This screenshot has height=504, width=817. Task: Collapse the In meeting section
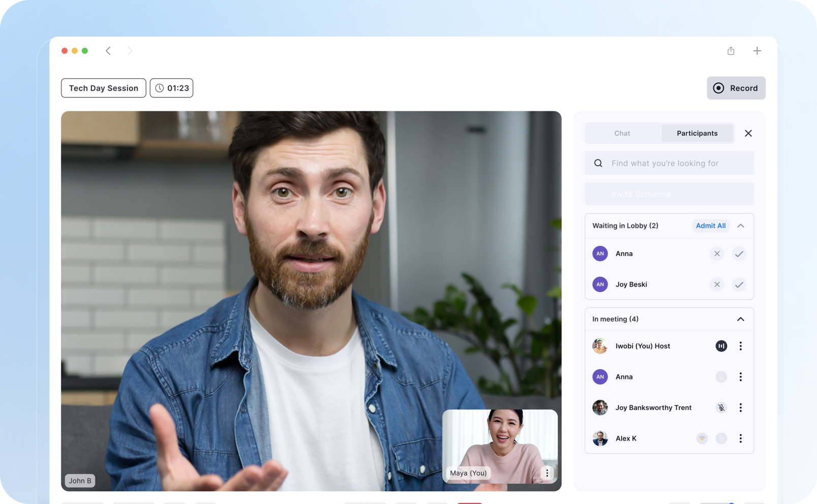[740, 319]
